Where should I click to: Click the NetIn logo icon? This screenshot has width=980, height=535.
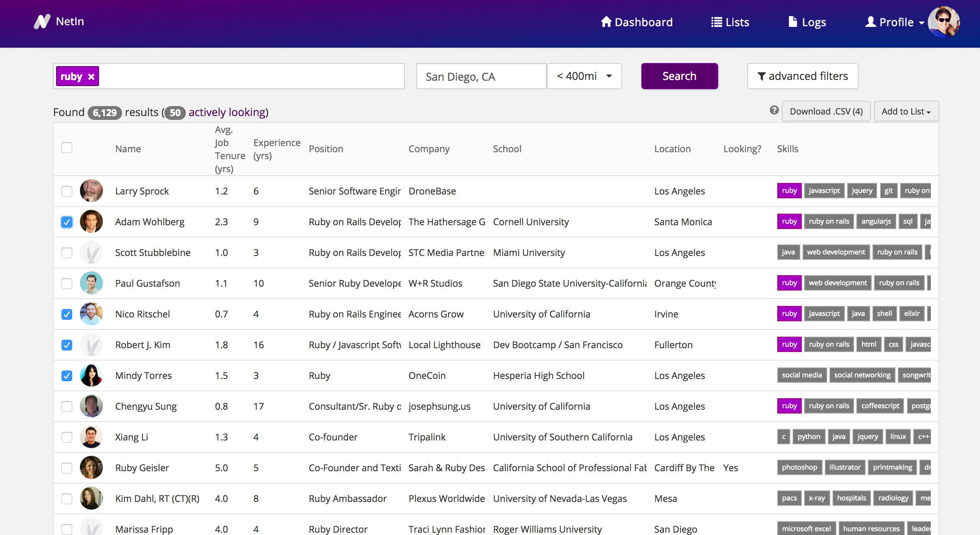(x=42, y=22)
